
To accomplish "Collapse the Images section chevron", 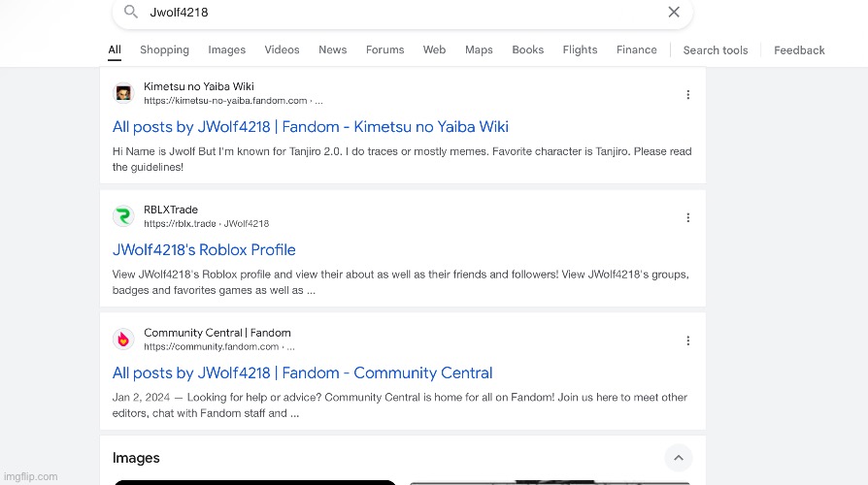I will click(678, 458).
